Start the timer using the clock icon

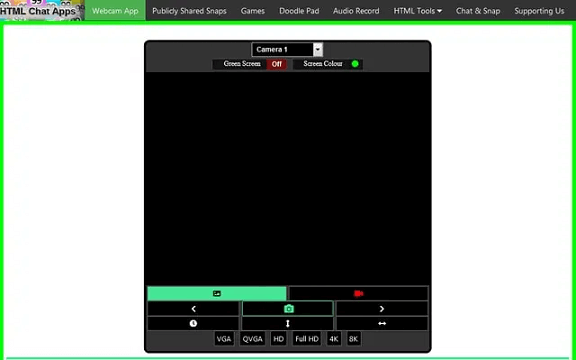click(193, 323)
